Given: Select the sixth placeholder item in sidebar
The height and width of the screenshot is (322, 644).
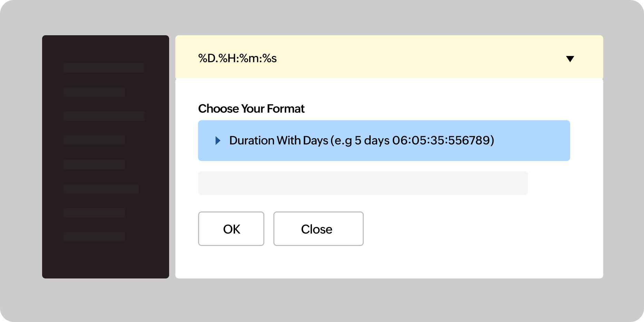Looking at the screenshot, I should coord(101,189).
